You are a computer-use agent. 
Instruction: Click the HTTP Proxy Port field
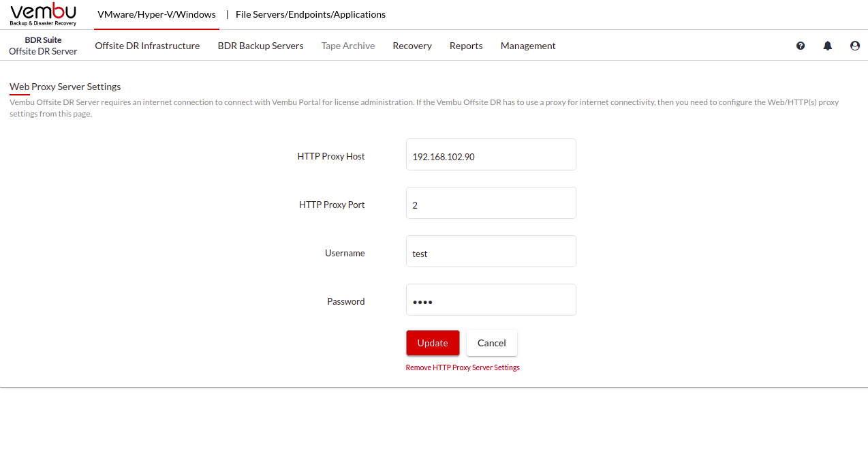pyautogui.click(x=491, y=203)
